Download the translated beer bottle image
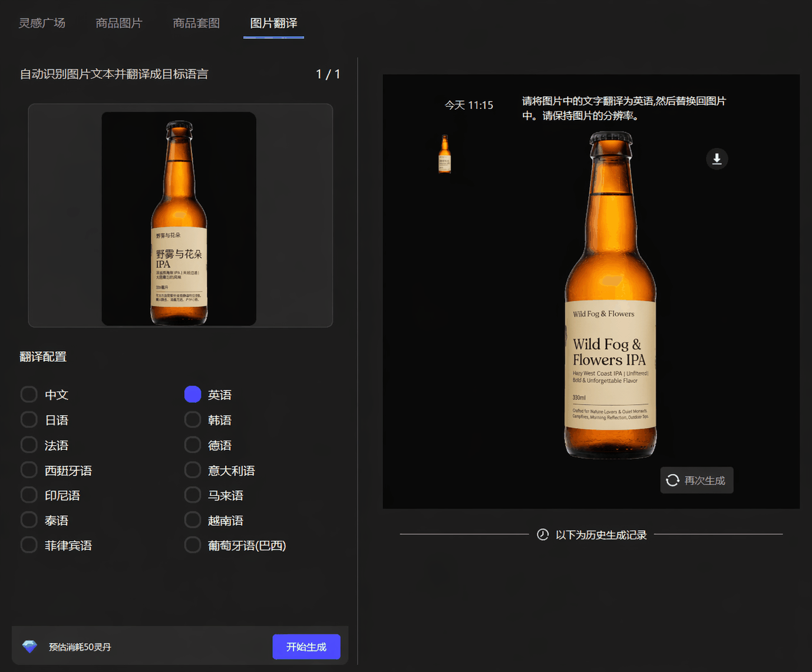812x672 pixels. tap(717, 158)
